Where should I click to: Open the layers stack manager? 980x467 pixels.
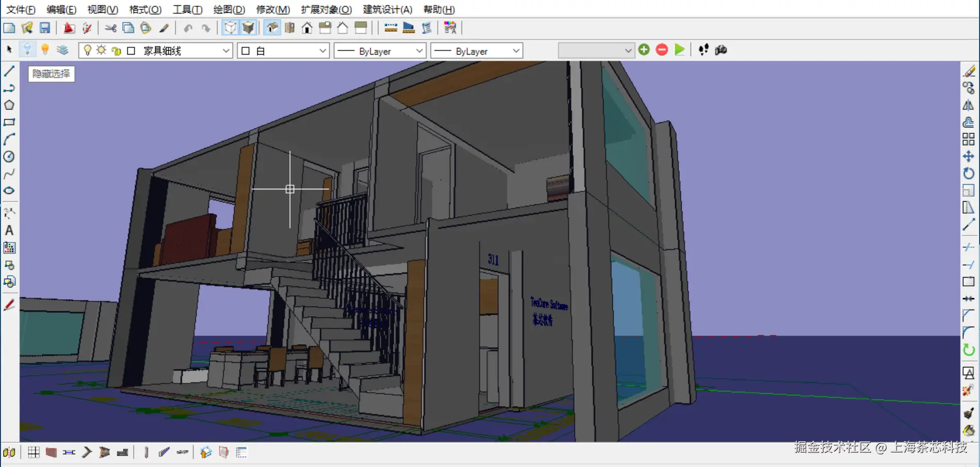pos(63,50)
